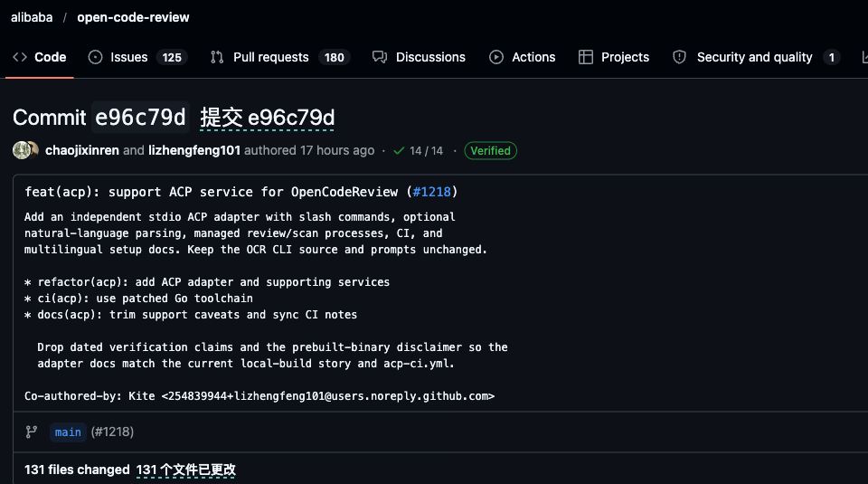Open pull request #1218 in commit title
Image resolution: width=868 pixels, height=484 pixels.
432,192
